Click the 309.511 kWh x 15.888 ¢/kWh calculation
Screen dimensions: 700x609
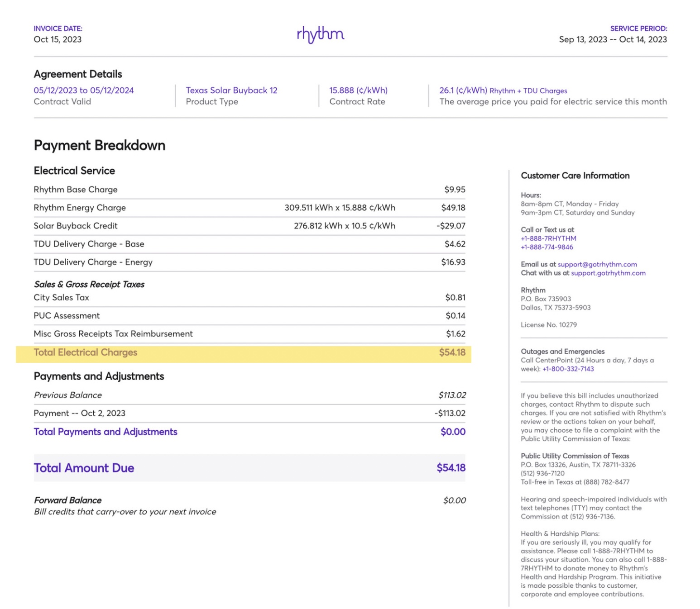[340, 208]
